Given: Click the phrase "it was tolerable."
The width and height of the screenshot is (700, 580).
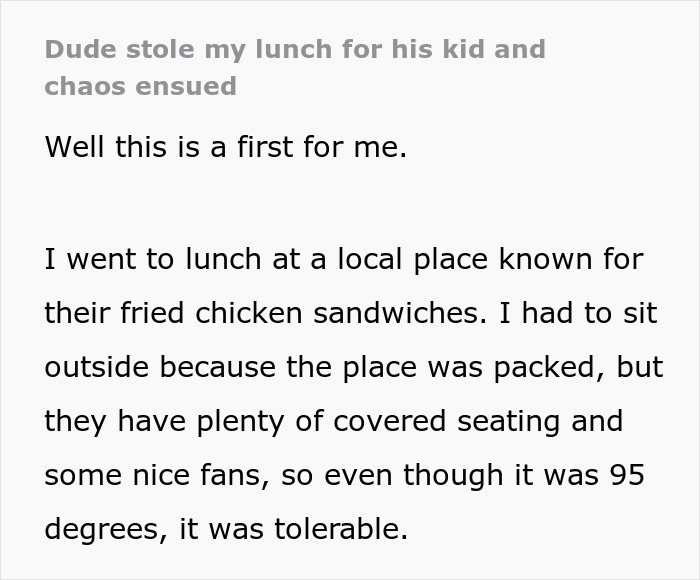Looking at the screenshot, I should point(294,529).
